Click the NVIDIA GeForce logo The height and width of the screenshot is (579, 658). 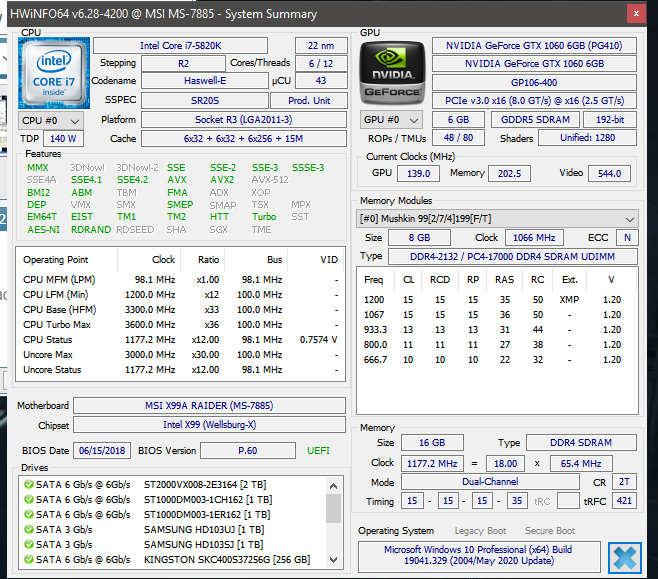point(392,72)
